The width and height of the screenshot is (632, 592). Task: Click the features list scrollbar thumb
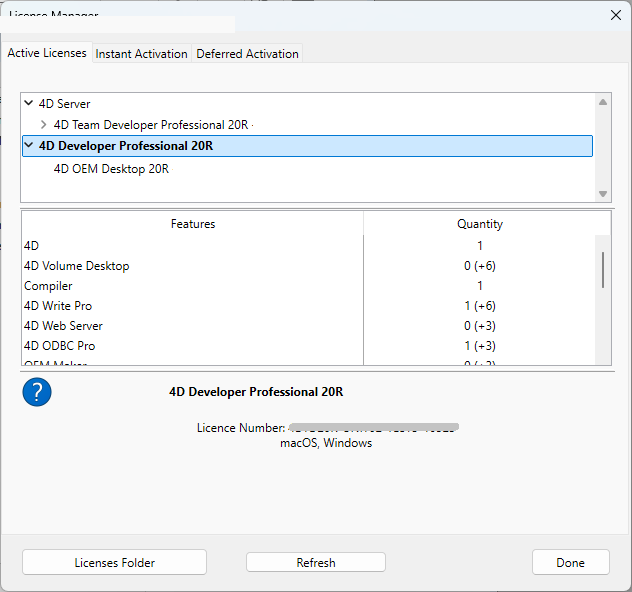coord(603,270)
